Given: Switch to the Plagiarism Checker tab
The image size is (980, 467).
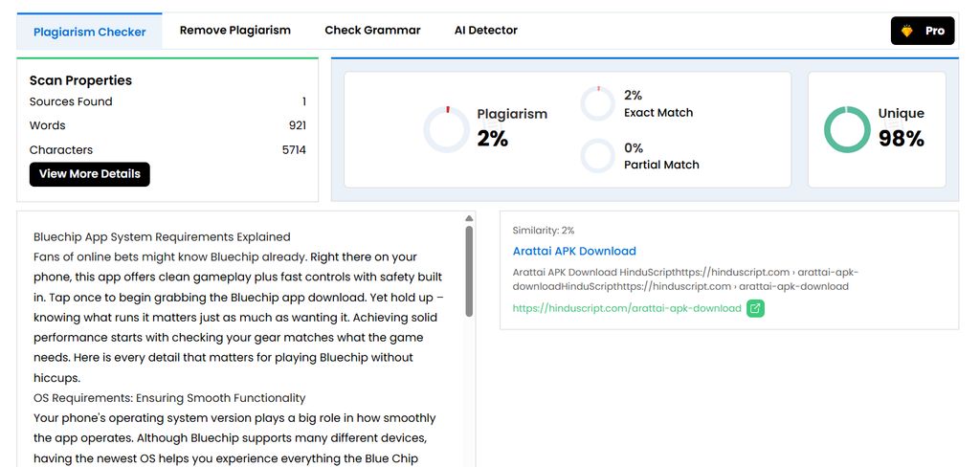Looking at the screenshot, I should tap(90, 32).
